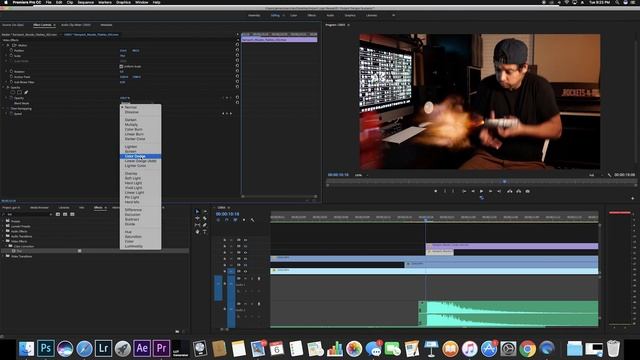Click the Extract button in Program monitor

pyautogui.click(x=518, y=191)
